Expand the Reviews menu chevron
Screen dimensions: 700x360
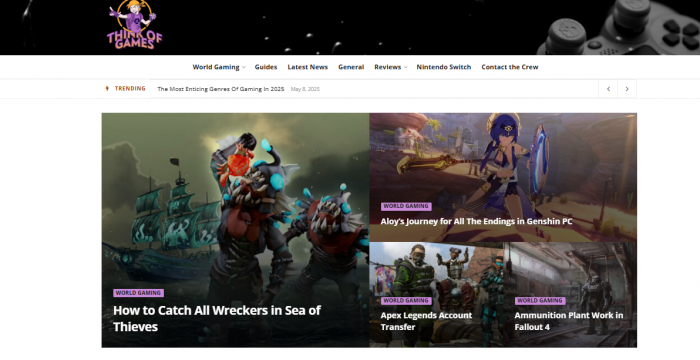click(405, 67)
